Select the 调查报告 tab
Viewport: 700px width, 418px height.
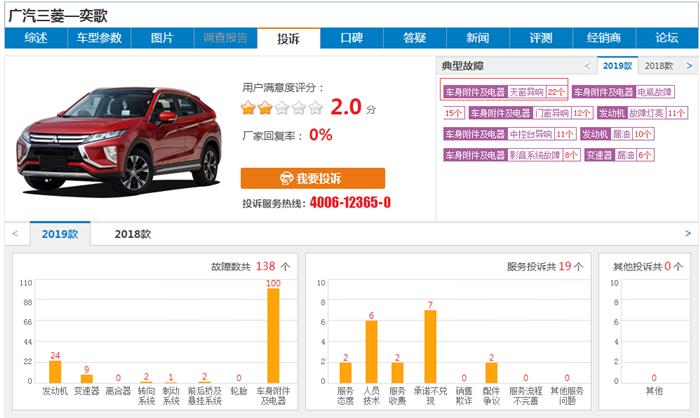click(x=225, y=38)
